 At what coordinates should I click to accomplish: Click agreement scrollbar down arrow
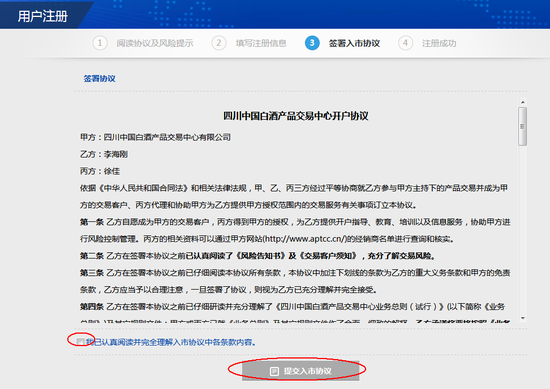click(x=523, y=318)
